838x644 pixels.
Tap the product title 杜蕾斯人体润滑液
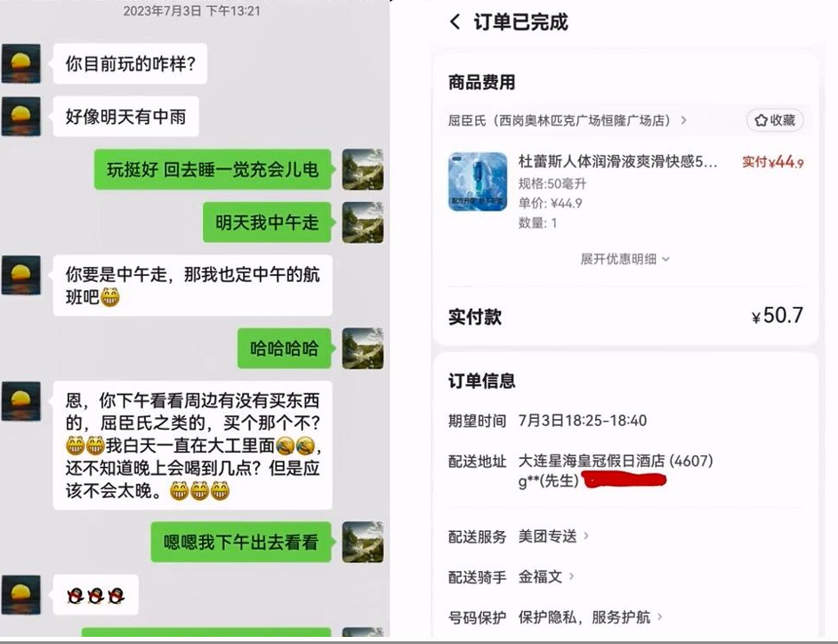coord(617,161)
